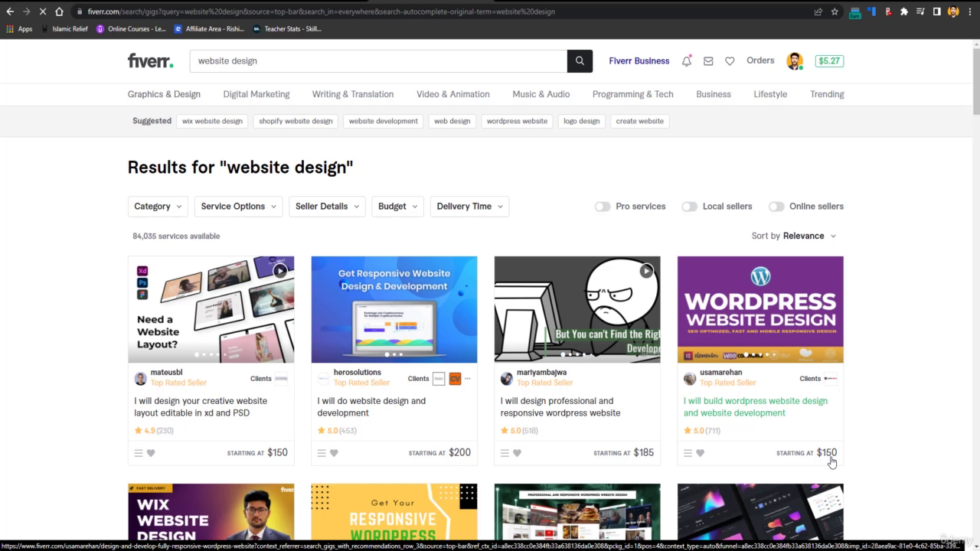Image resolution: width=980 pixels, height=551 pixels.
Task: Expand the Seller Details filter
Action: click(327, 207)
